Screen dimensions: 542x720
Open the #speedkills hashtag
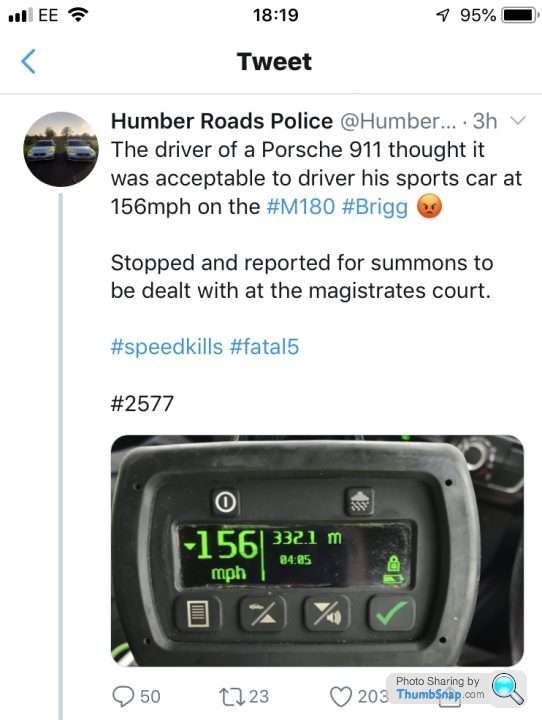(x=167, y=347)
